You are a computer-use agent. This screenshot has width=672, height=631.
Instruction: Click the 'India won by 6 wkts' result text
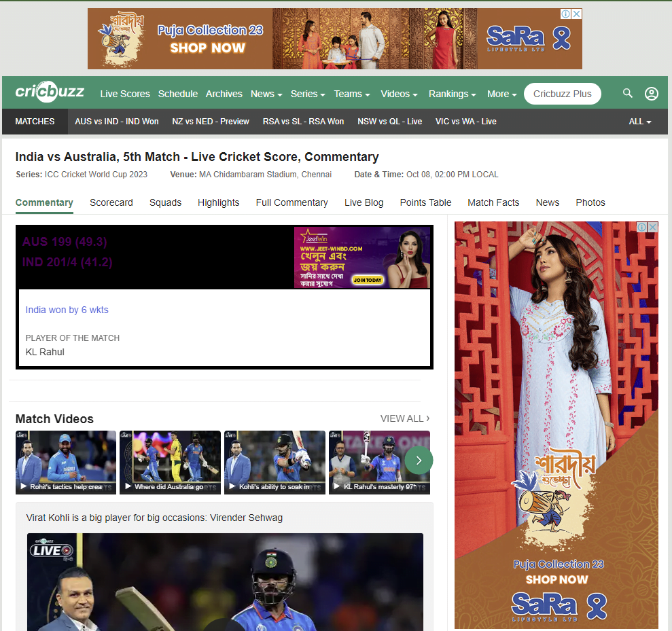pyautogui.click(x=67, y=310)
